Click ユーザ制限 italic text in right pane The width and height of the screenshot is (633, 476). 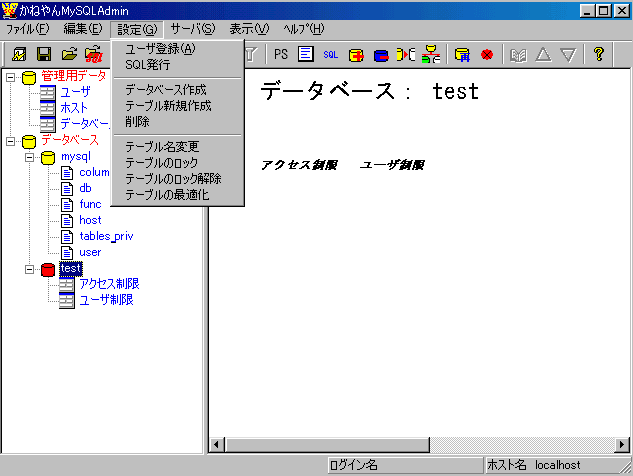(x=392, y=165)
